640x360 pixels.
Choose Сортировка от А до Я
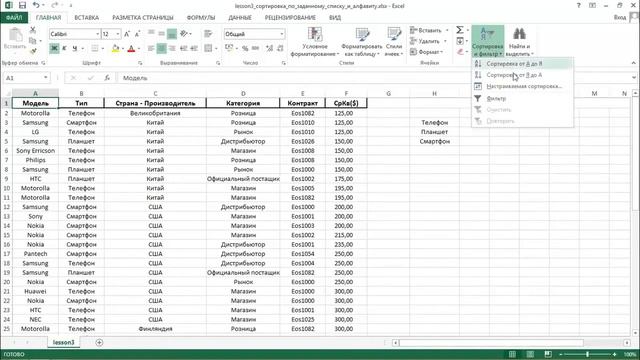522,64
